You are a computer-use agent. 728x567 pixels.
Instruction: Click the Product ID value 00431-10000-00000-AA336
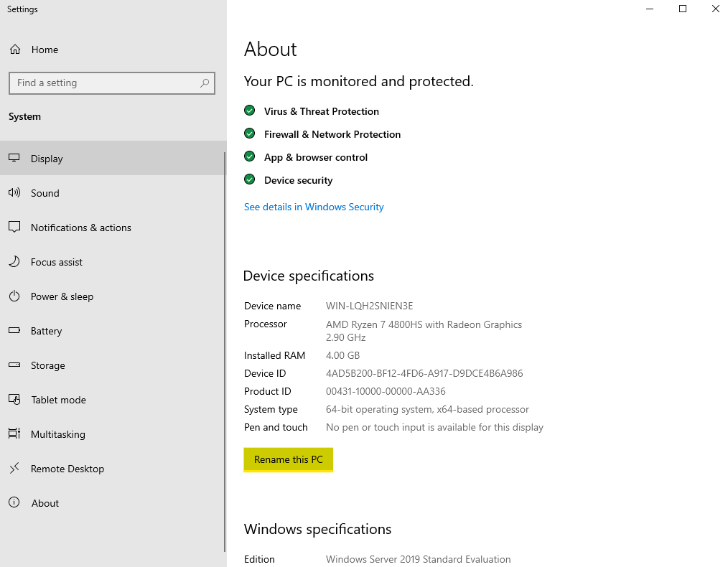click(x=386, y=391)
